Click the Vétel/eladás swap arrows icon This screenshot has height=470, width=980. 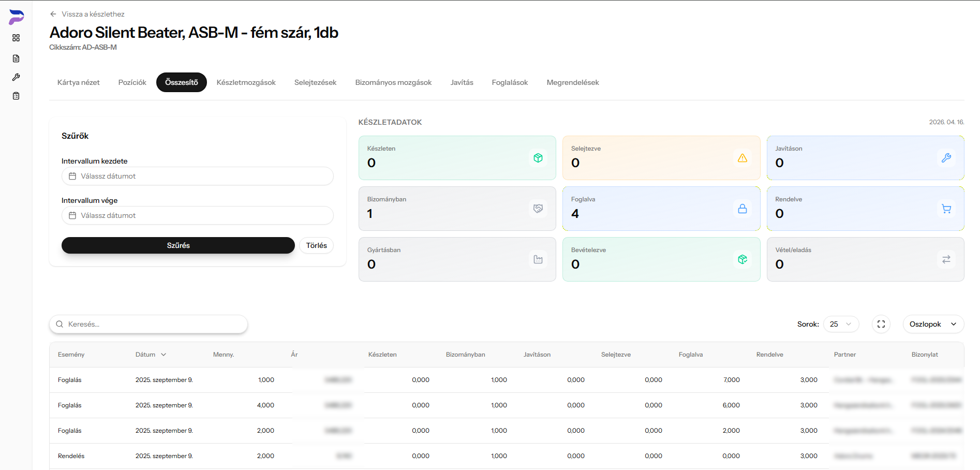[x=946, y=259]
